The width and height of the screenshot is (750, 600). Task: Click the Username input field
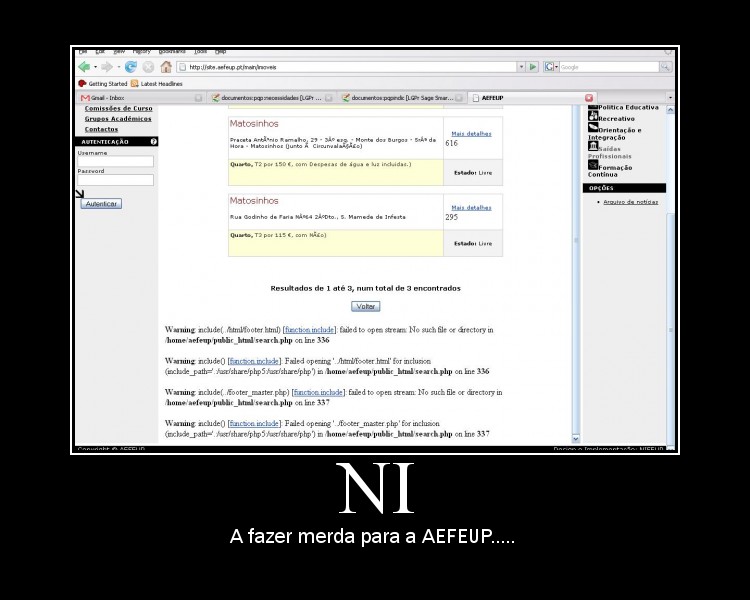tap(116, 161)
